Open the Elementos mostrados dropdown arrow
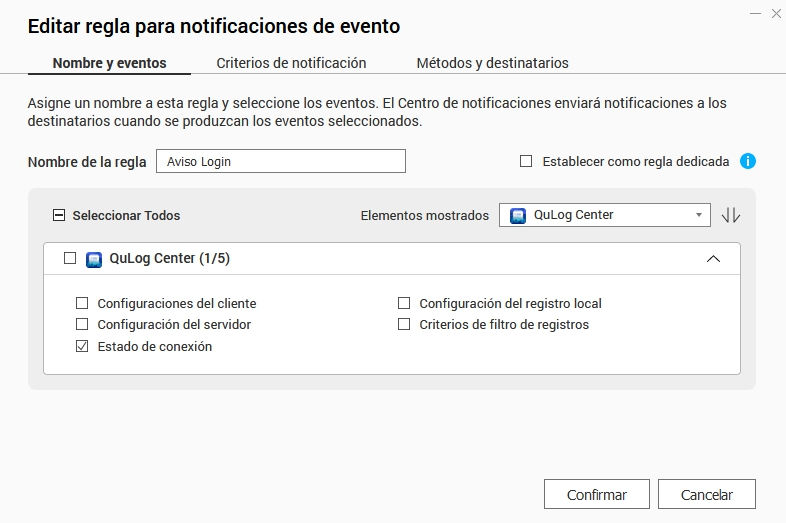This screenshot has height=523, width=786. click(698, 215)
